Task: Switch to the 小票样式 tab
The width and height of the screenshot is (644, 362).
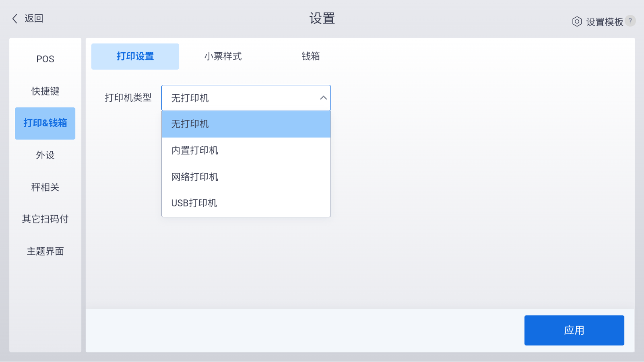Action: (223, 57)
